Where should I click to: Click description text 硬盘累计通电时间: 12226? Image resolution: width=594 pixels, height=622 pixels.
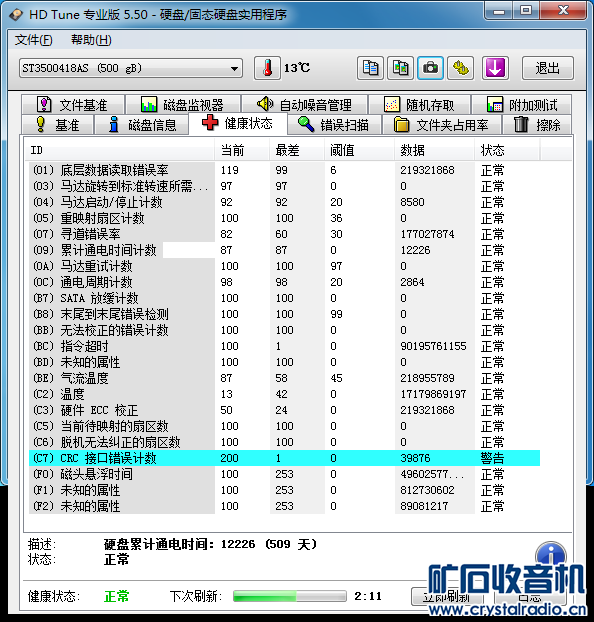[179, 544]
